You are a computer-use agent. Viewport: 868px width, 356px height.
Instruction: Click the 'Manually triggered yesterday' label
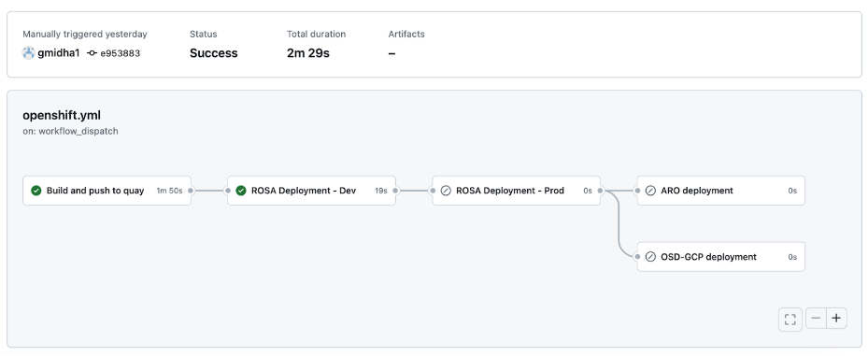[x=85, y=34]
